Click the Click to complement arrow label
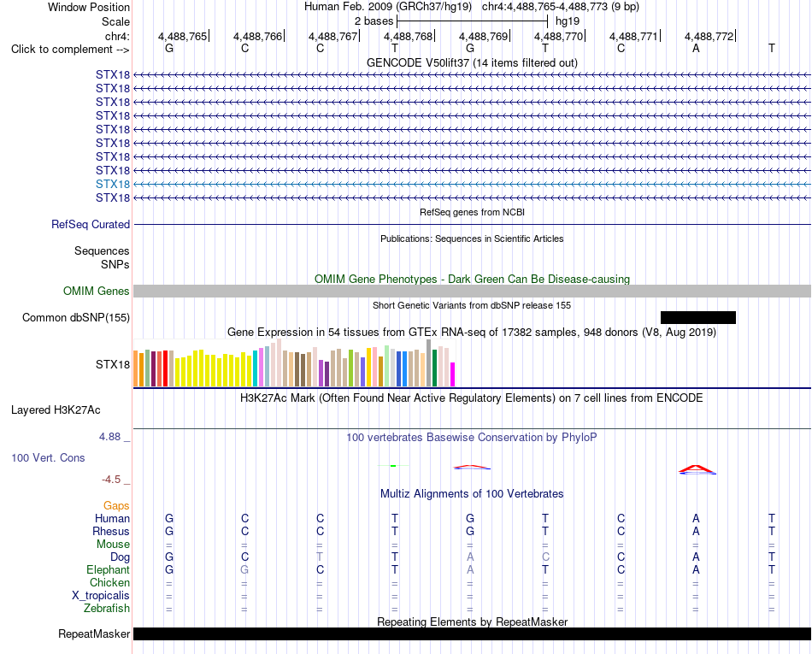Screen dimensions: 812x654 (70, 50)
